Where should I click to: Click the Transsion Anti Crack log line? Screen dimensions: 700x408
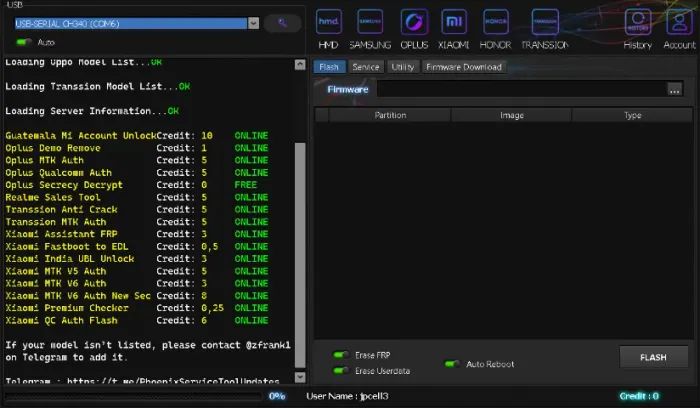pos(137,209)
